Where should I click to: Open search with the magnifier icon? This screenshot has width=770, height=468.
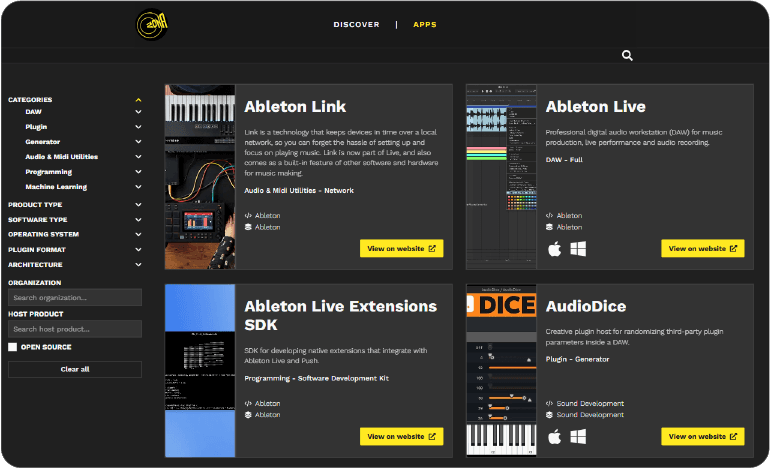(627, 55)
